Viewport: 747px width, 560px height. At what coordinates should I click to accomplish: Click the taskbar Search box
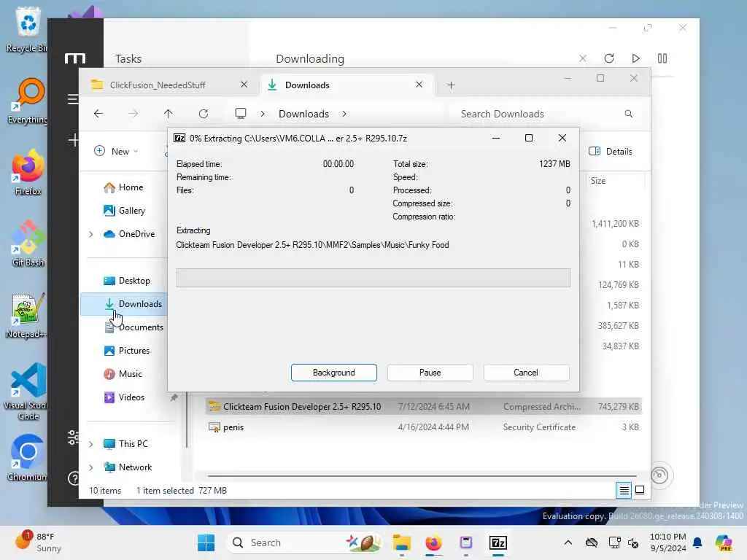pyautogui.click(x=304, y=542)
